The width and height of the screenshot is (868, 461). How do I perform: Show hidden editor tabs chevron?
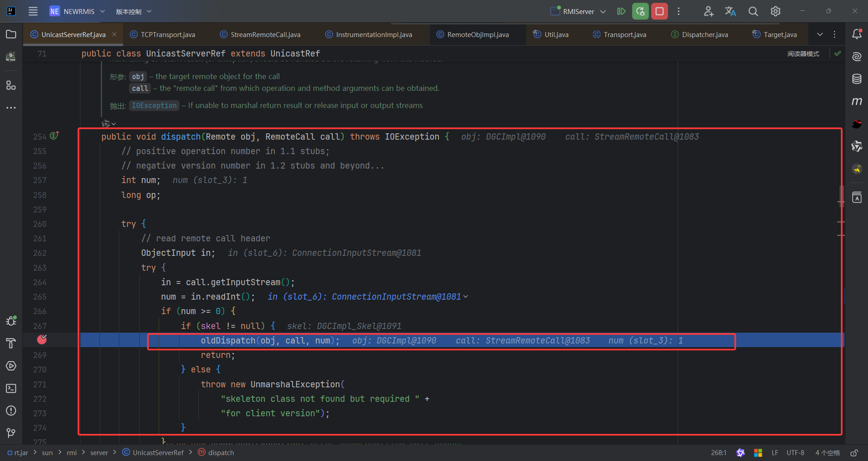click(x=820, y=34)
